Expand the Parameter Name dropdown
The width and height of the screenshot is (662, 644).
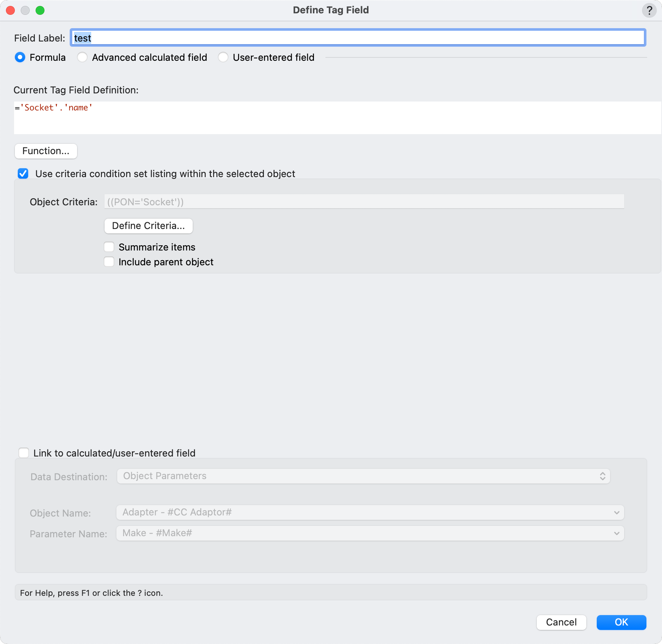point(370,533)
